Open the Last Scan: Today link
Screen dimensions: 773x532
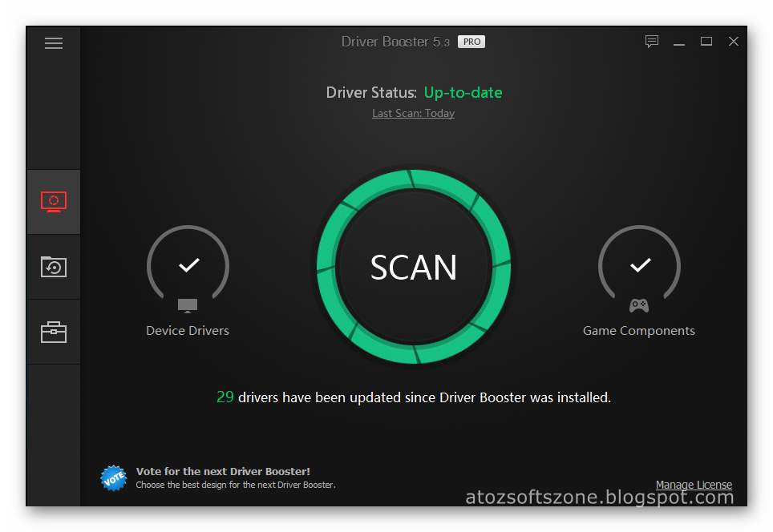[413, 113]
